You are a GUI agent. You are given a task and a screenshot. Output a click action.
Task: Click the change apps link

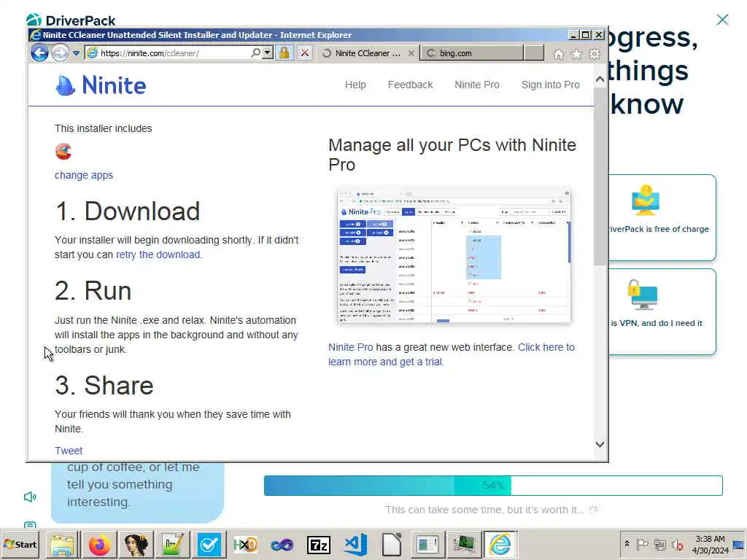point(84,175)
